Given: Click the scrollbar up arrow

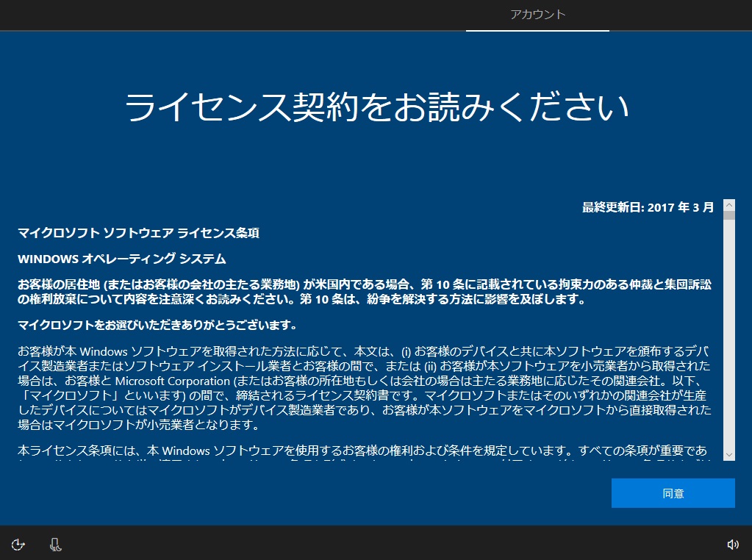Looking at the screenshot, I should [729, 207].
